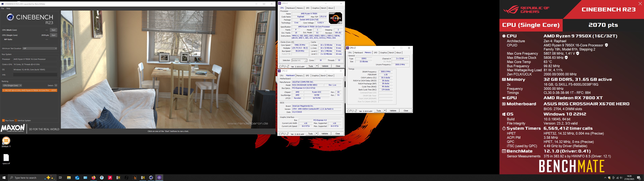The width and height of the screenshot is (644, 181).
Task: Click the Core Speed 5466.35 MHz value
Action: pyautogui.click(x=300, y=45)
